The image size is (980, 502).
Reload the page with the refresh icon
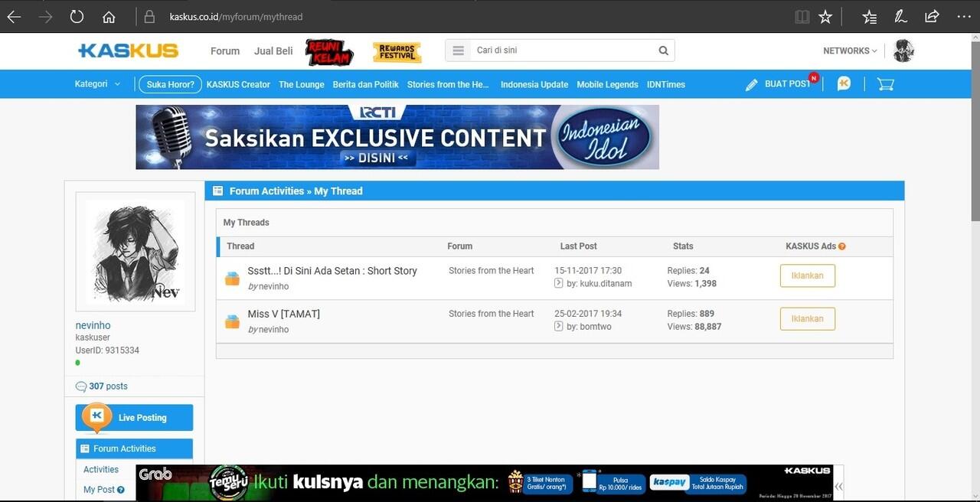77,17
